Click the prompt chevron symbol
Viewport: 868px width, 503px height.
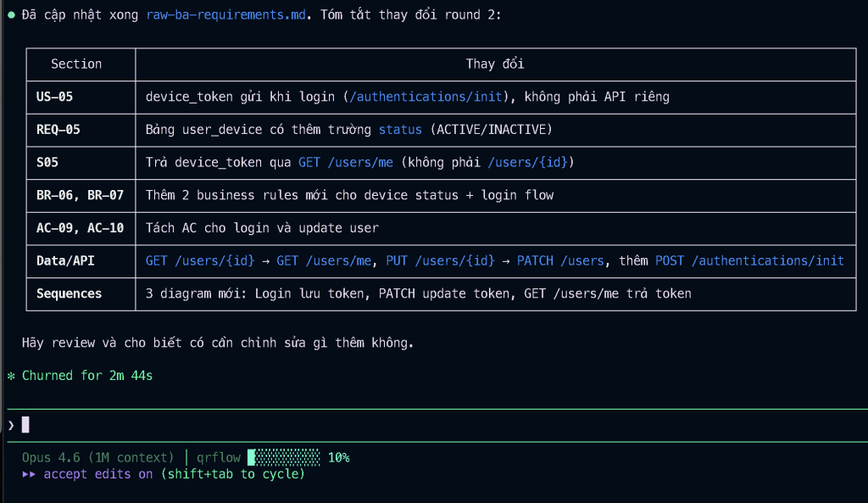click(x=11, y=425)
